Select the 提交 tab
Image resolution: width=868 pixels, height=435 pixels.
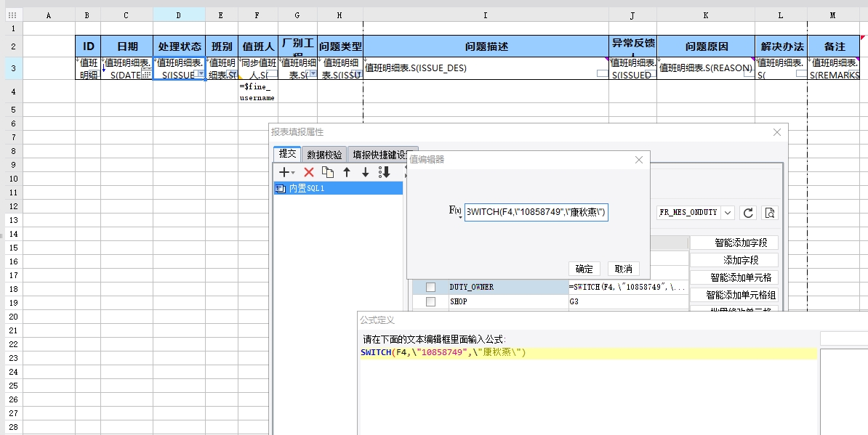pyautogui.click(x=287, y=154)
